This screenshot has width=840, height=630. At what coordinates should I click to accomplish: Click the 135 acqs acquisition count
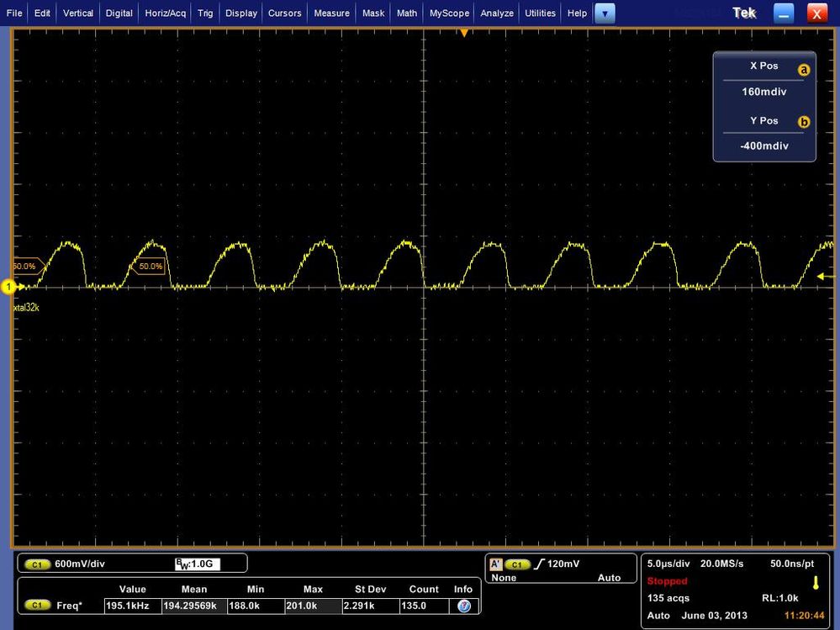point(668,598)
